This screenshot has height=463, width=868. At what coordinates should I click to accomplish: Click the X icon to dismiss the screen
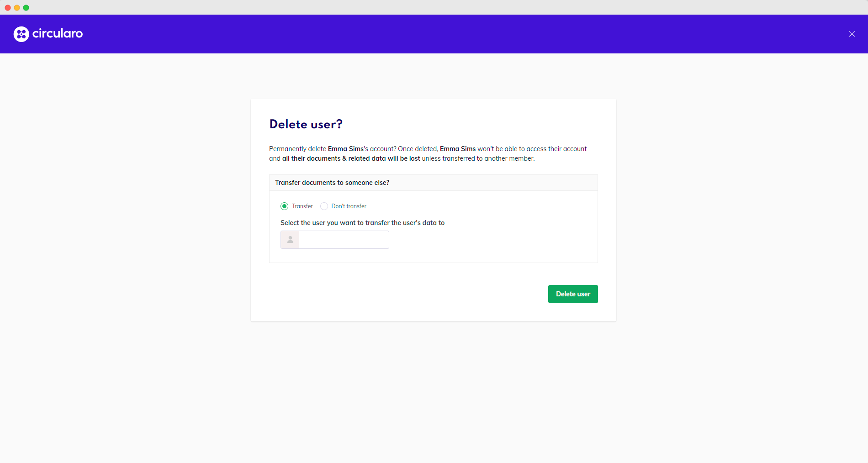(x=852, y=33)
